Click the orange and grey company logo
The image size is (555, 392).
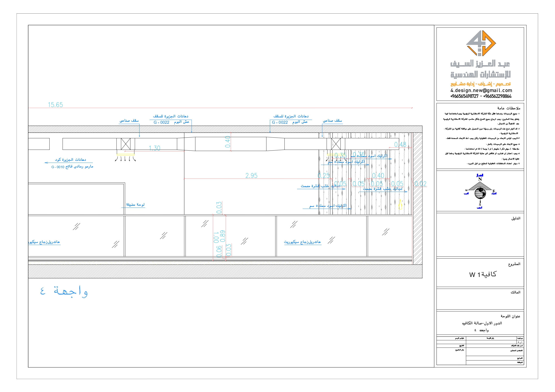(481, 43)
